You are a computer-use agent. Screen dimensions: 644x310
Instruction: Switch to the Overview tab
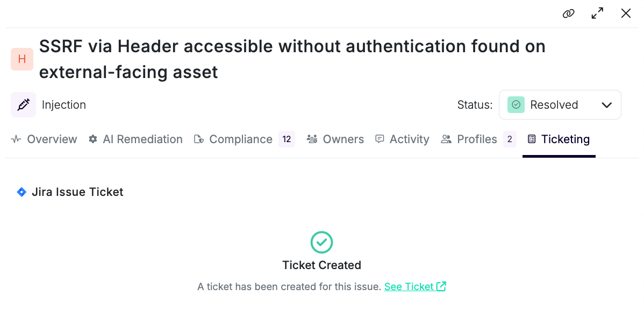point(44,139)
